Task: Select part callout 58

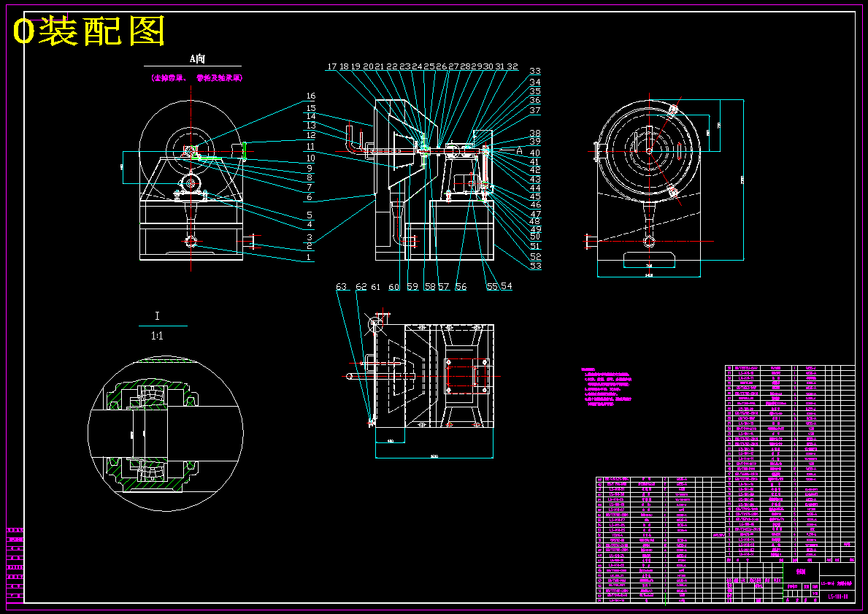Action: [430, 286]
